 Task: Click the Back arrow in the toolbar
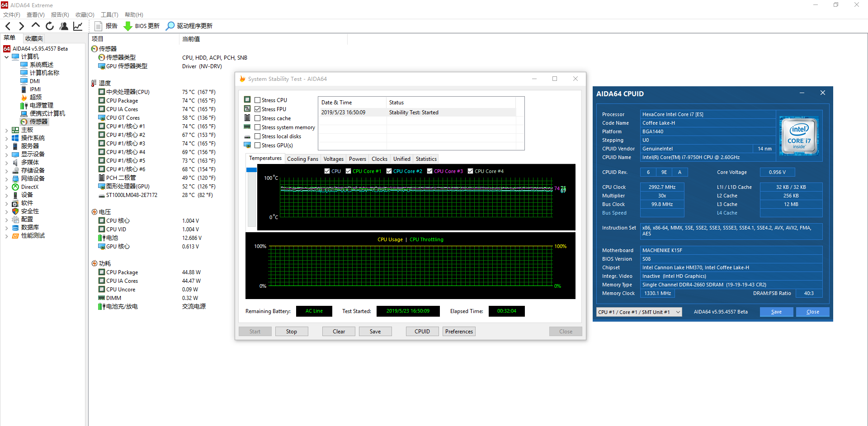[x=8, y=26]
